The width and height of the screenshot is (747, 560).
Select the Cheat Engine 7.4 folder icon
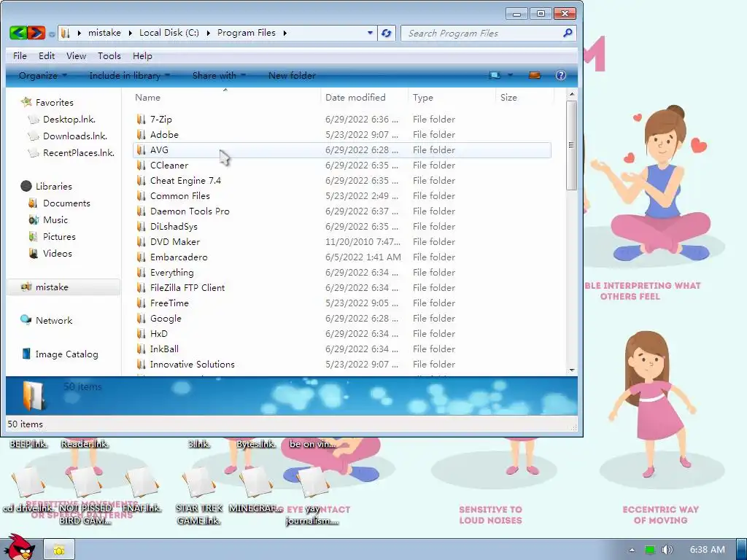[x=141, y=181]
